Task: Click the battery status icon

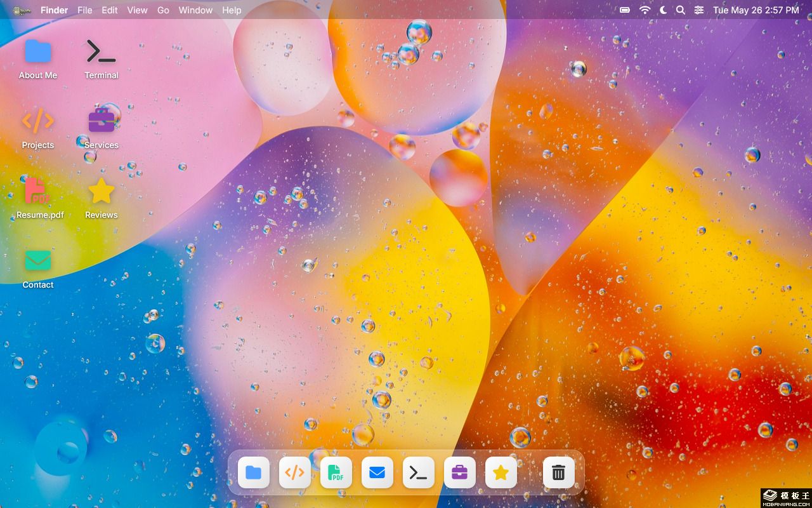Action: coord(625,10)
